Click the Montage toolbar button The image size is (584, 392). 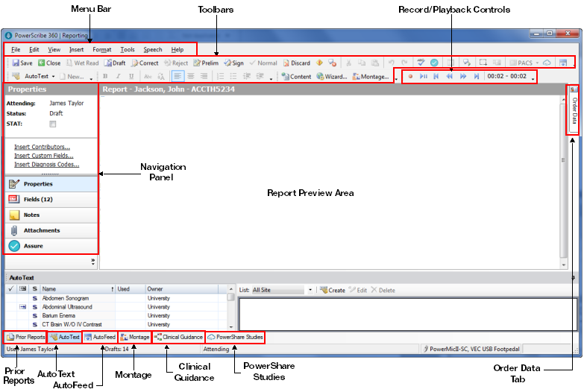[x=371, y=76]
